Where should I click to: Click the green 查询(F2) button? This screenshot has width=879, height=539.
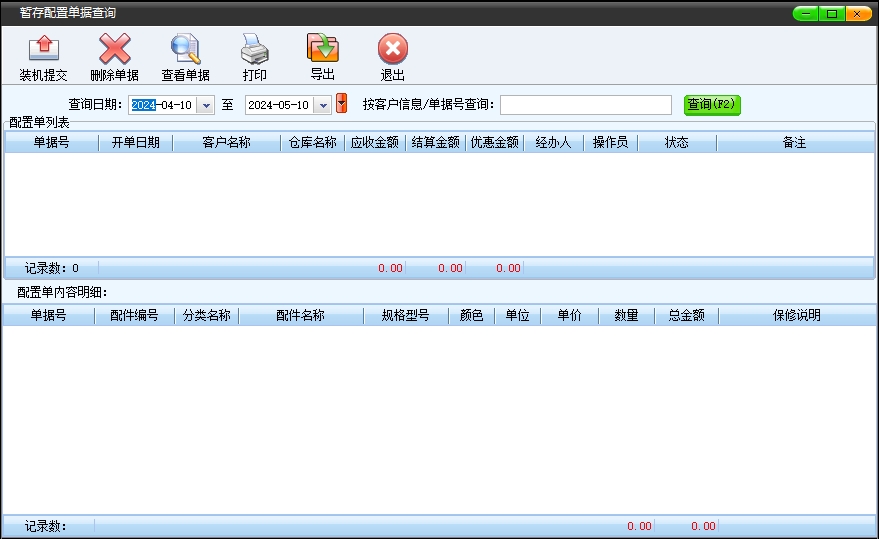click(712, 104)
